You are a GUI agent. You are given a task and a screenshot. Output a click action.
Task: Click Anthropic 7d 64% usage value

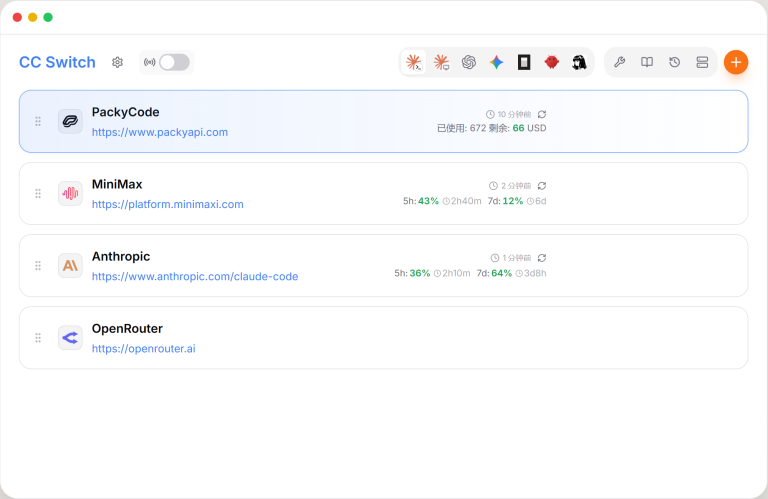point(502,273)
